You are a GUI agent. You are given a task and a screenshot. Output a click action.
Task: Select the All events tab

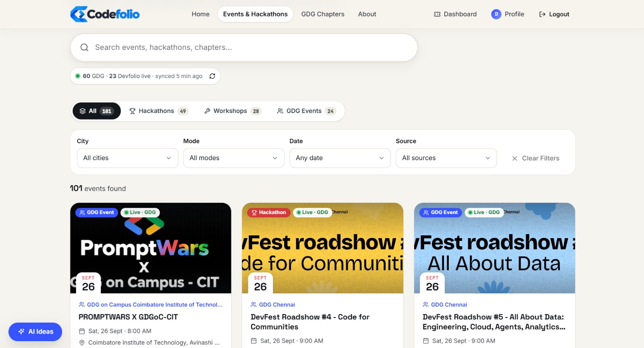(x=97, y=111)
